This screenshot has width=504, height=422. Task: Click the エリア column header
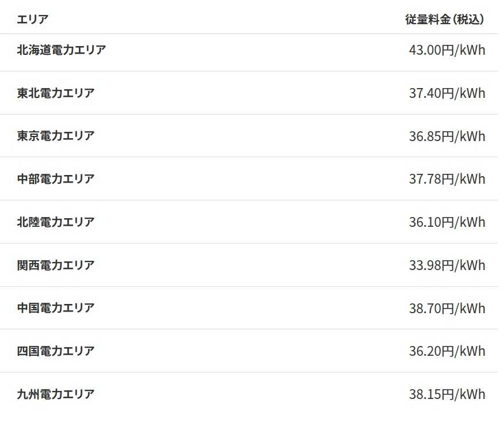coord(32,20)
